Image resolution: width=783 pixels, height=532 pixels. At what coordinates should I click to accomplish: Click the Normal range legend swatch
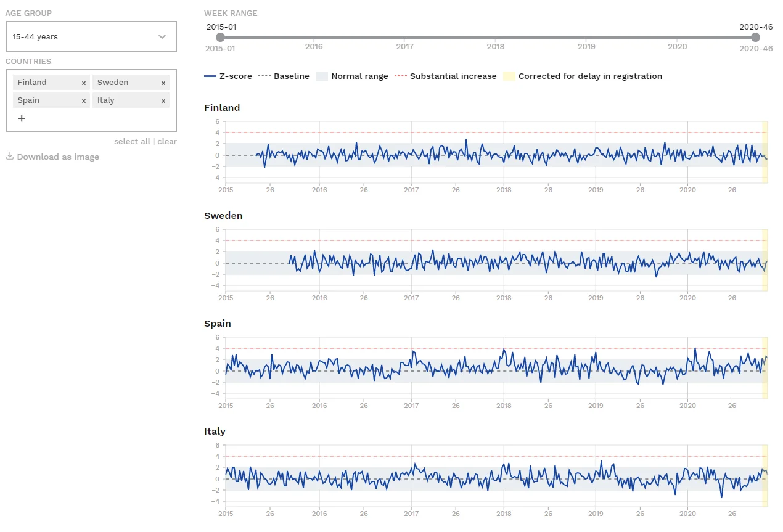[x=321, y=76]
